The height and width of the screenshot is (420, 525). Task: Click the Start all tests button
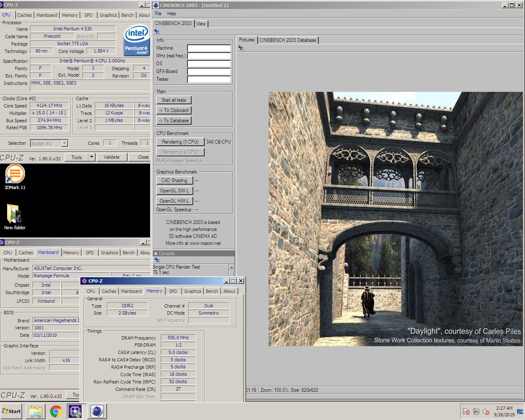pos(173,100)
